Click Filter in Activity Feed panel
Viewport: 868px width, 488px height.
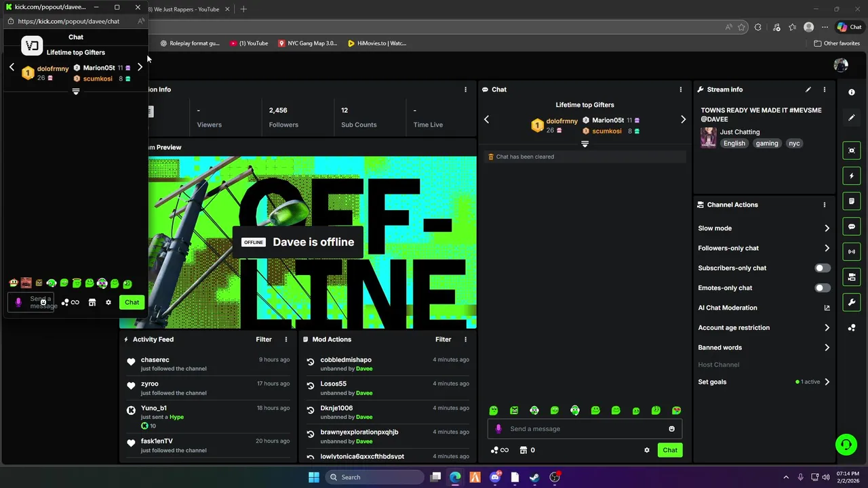click(264, 340)
